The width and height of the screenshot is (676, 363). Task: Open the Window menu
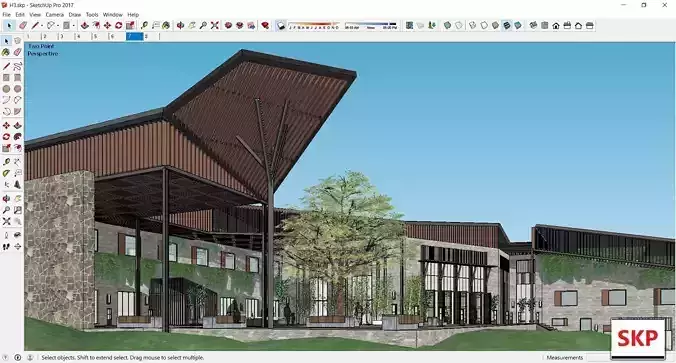113,15
